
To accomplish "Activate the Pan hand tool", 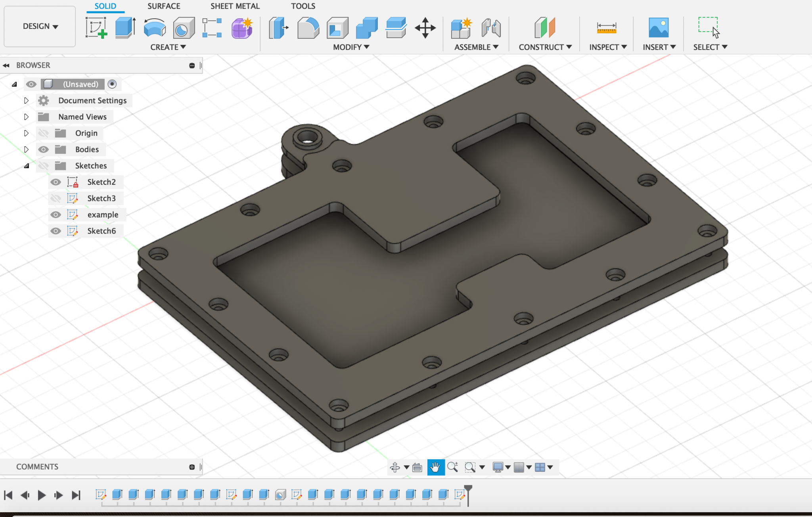I will tap(435, 467).
